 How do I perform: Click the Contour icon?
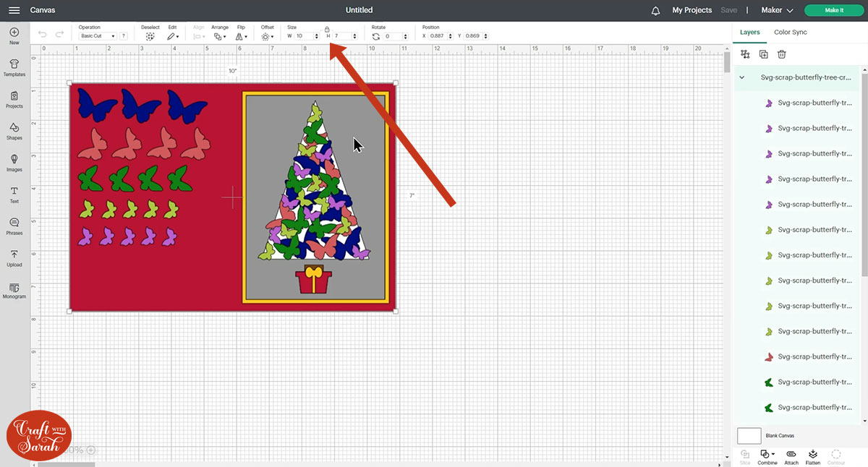pos(836,454)
